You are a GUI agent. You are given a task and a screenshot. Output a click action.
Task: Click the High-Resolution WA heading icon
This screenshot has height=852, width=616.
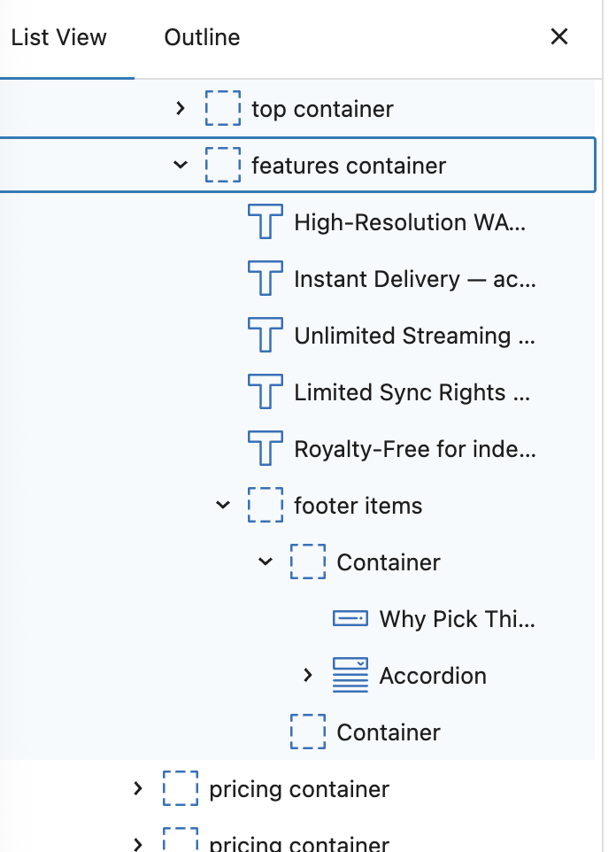[265, 222]
